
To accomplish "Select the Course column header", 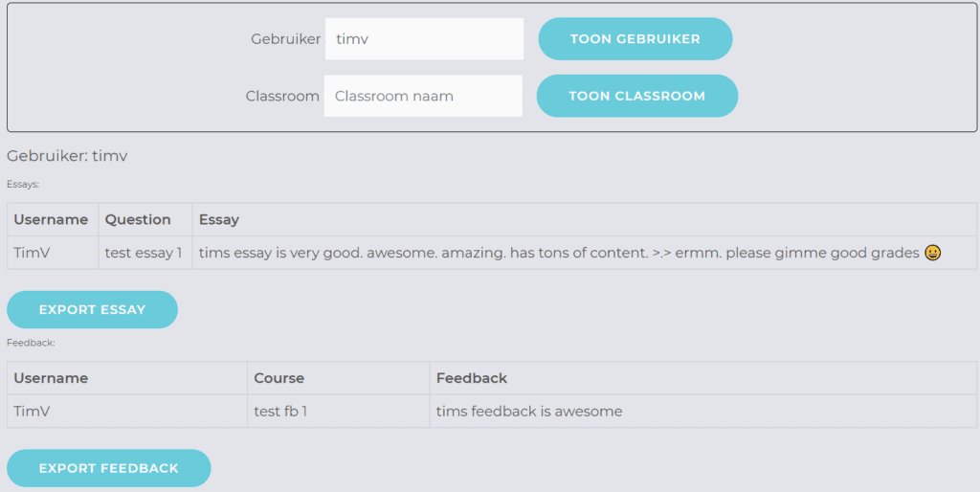I will (338, 378).
